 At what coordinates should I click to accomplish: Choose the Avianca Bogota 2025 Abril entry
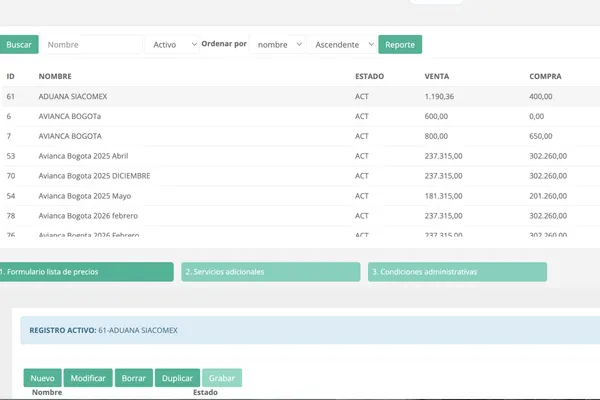pyautogui.click(x=300, y=156)
